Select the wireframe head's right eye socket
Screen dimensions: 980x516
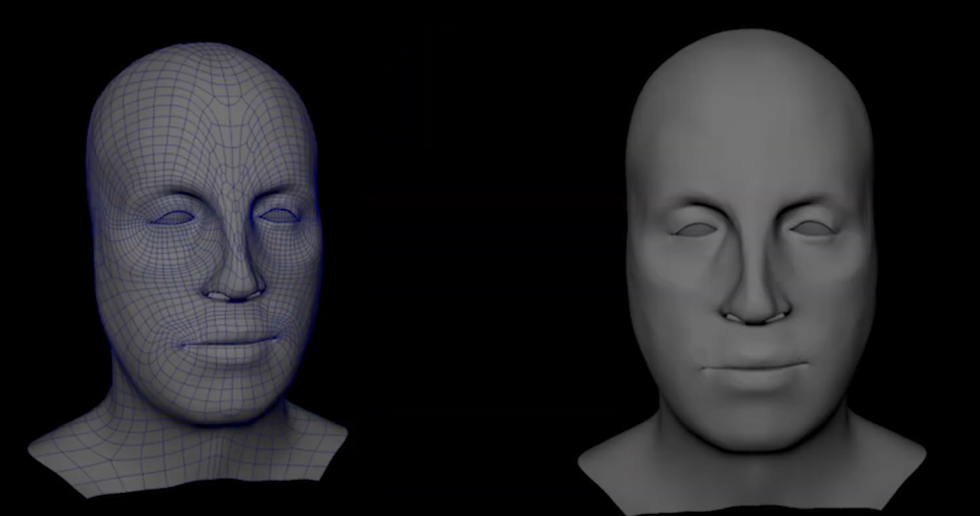click(x=279, y=215)
